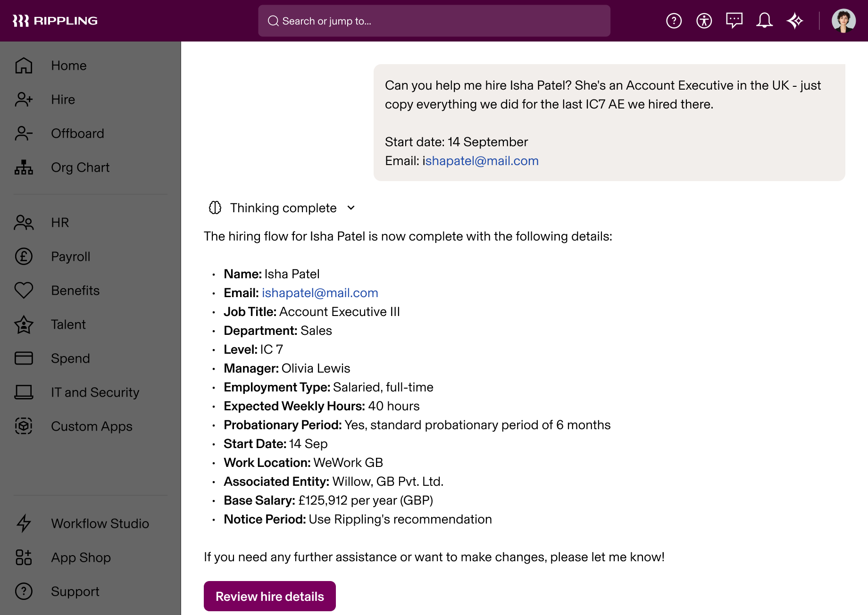
Task: Open the Hire section
Action: (x=63, y=100)
